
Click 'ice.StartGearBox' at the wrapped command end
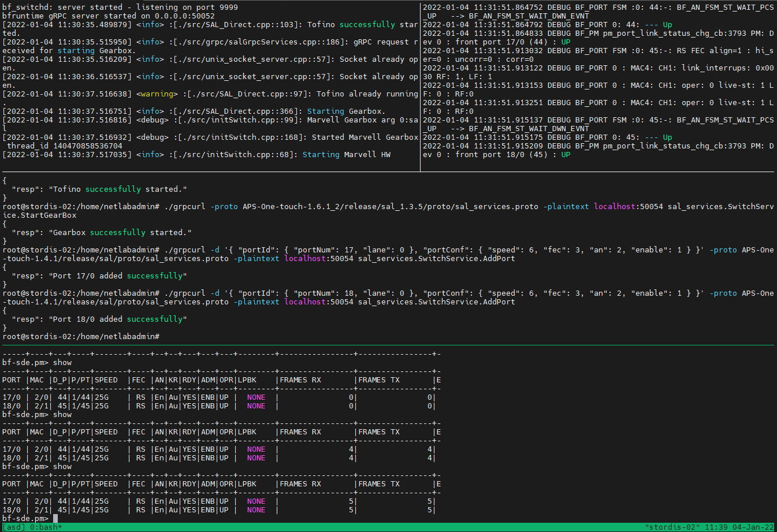pos(39,215)
